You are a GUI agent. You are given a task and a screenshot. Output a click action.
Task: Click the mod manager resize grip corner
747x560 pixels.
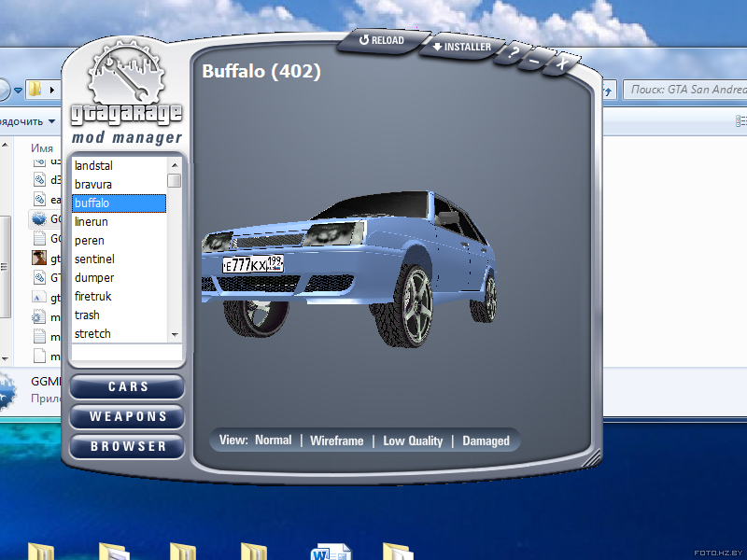592,458
